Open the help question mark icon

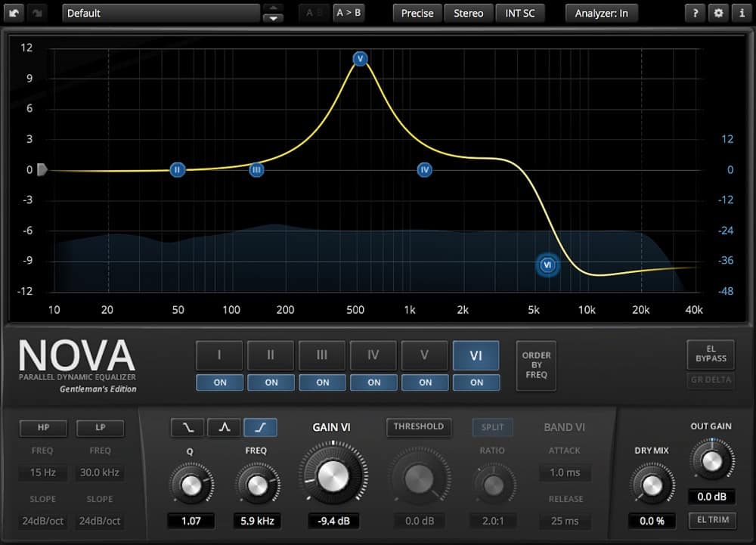694,13
